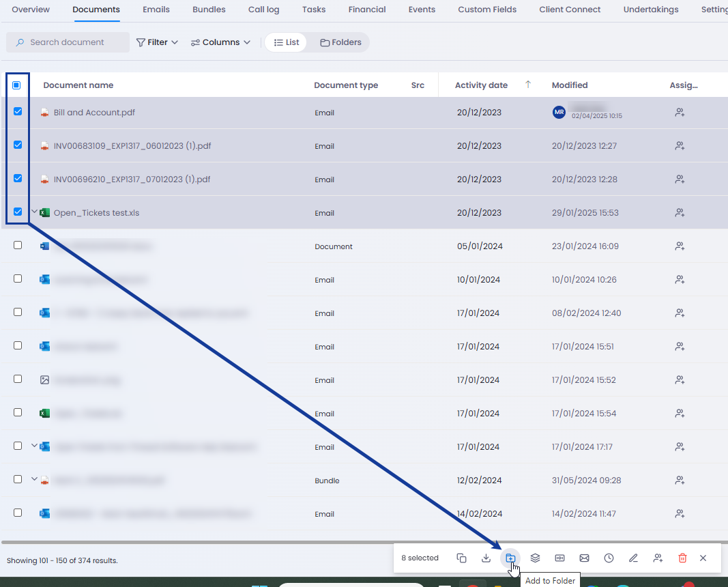Switch to Folders view
Image resolution: width=728 pixels, height=587 pixels.
click(340, 42)
